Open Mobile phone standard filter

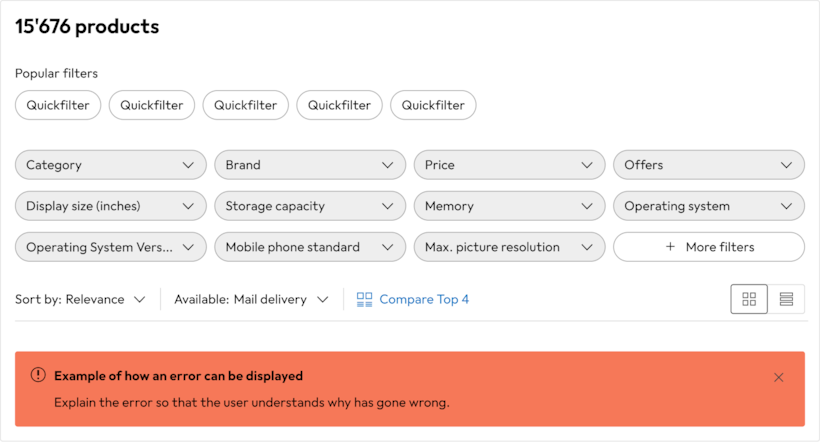[x=310, y=247]
